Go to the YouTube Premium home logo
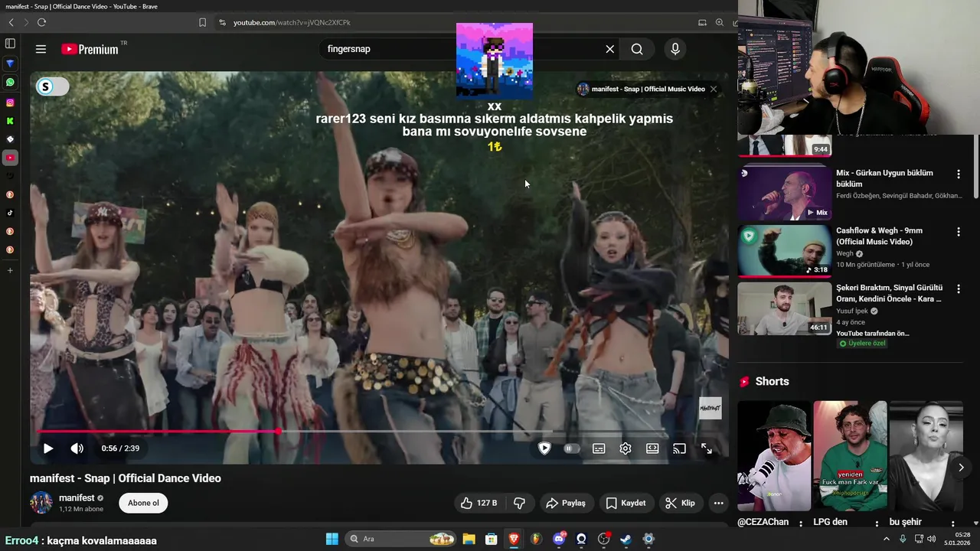Screen dimensions: 980x551 pyautogui.click(x=90, y=49)
